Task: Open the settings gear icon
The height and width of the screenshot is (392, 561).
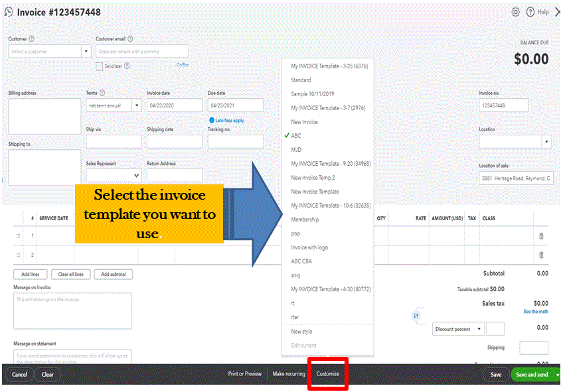Action: [x=516, y=12]
